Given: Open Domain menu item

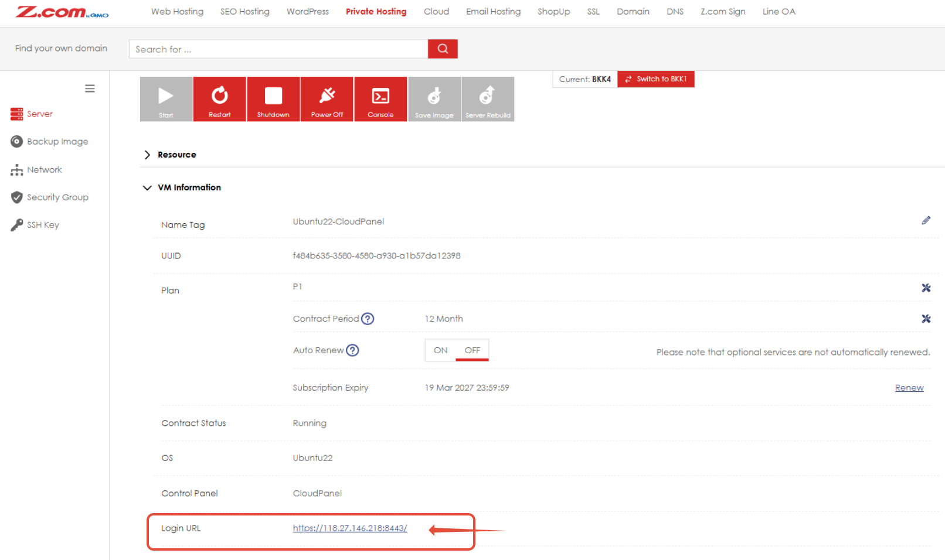Looking at the screenshot, I should pos(633,12).
